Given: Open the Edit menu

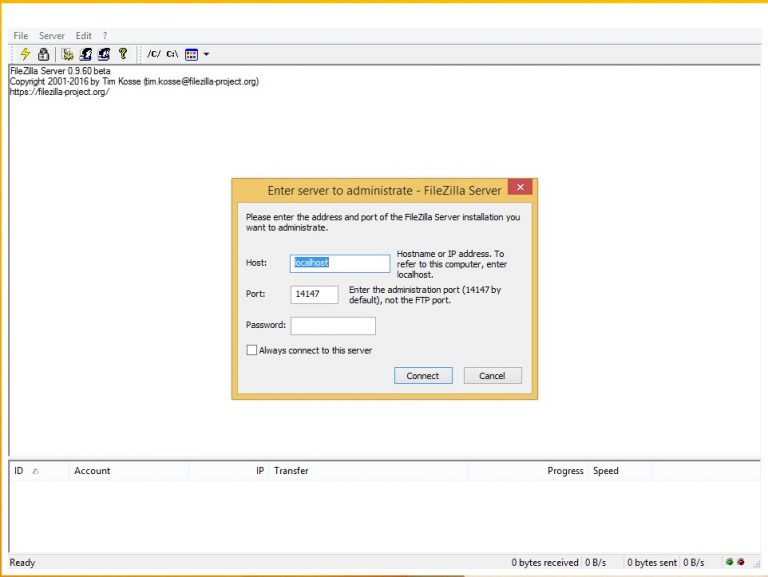Looking at the screenshot, I should tap(84, 36).
